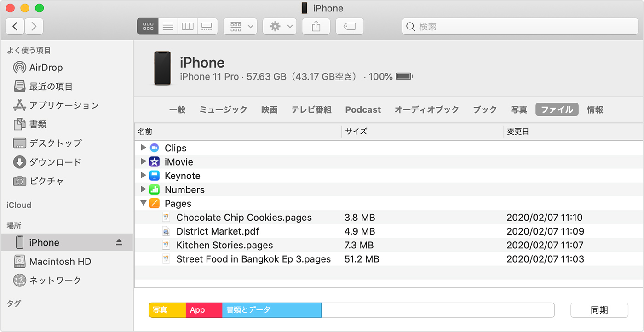Switch to icon view mode
The image size is (644, 332).
(x=148, y=26)
